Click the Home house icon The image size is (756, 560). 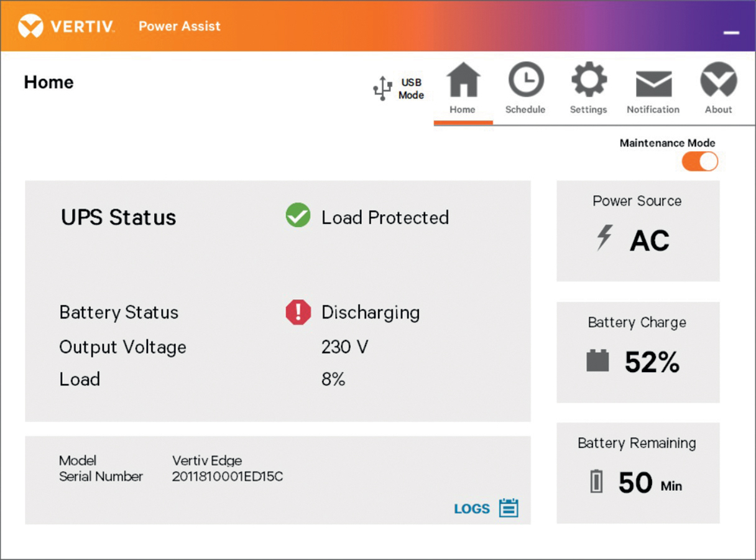click(x=463, y=80)
